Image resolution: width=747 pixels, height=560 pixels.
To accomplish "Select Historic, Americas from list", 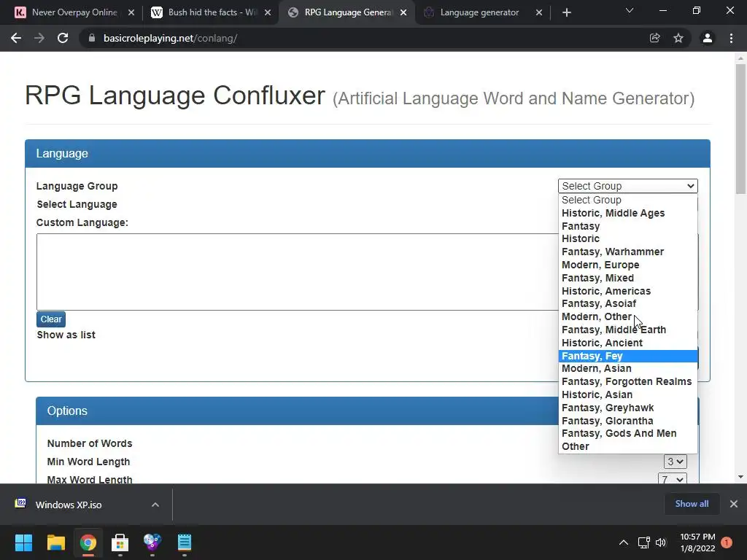I will click(627, 291).
